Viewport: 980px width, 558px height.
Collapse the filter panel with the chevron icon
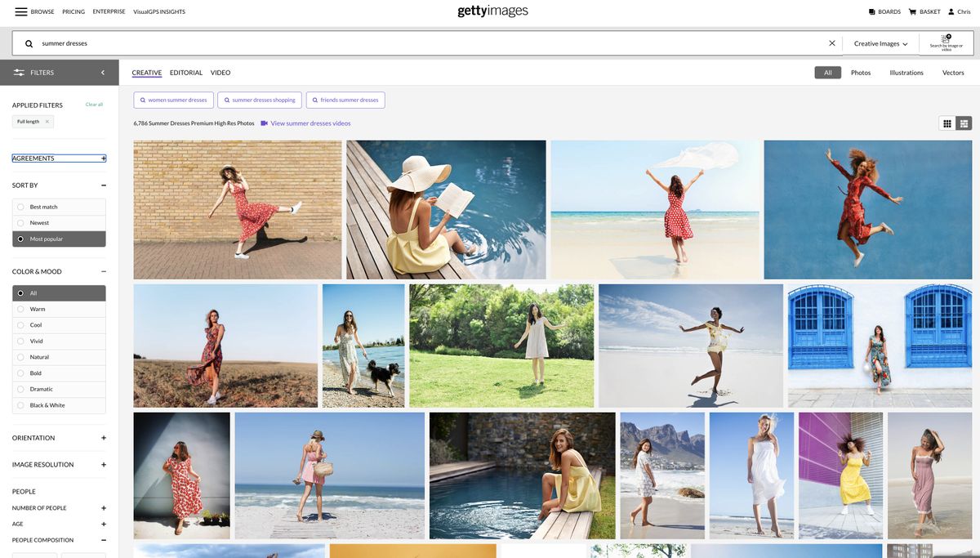tap(101, 71)
